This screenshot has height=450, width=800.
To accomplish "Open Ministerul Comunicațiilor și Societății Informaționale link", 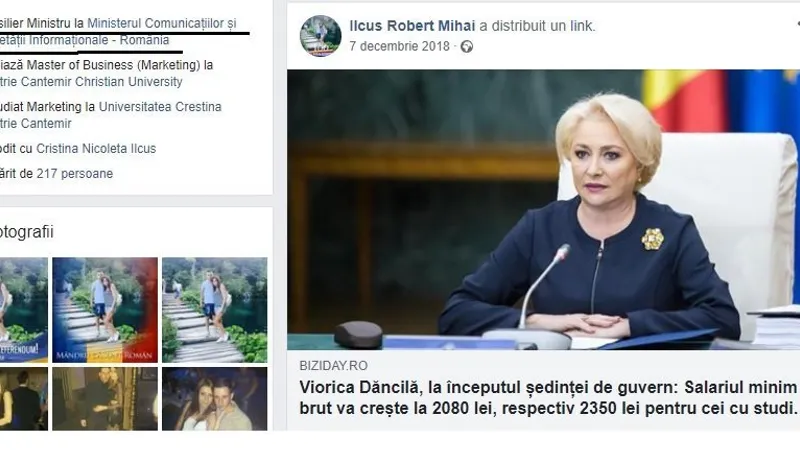I will coord(118,32).
